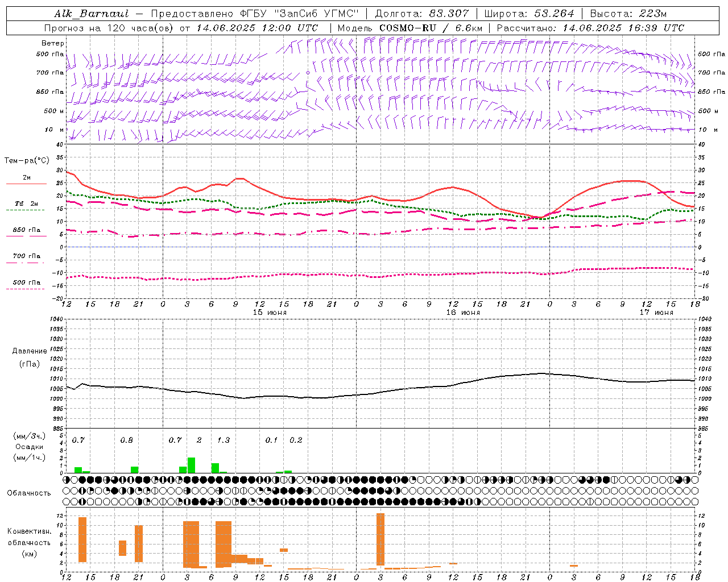
Task: Click the Рассчитано: 14.06.2025 16:39 UTC timestamp
Action: click(x=590, y=28)
